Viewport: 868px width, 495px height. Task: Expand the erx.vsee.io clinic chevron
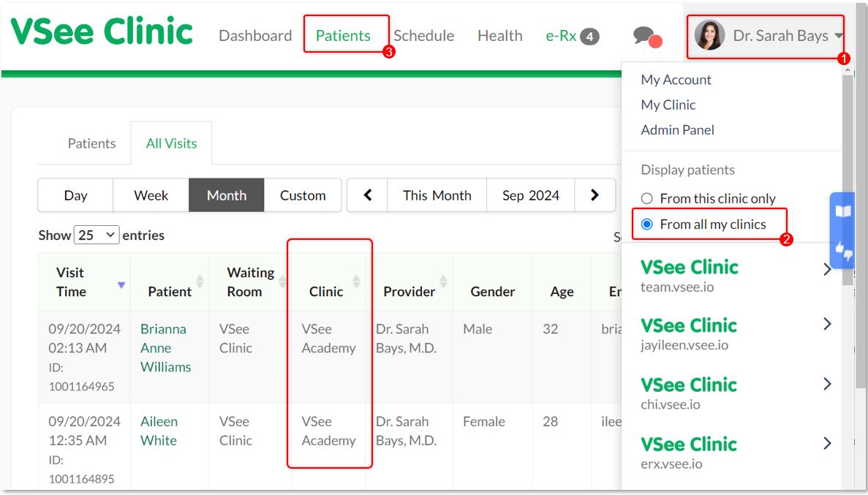pos(828,443)
